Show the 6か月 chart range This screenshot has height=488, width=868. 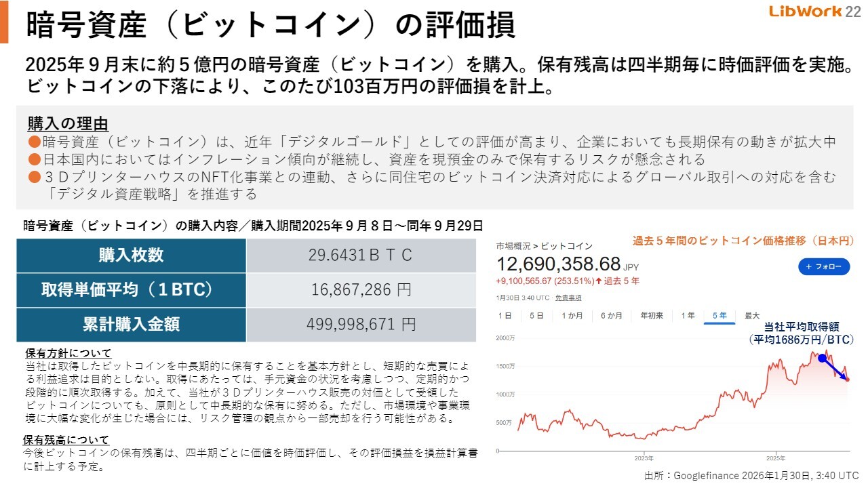coord(611,316)
